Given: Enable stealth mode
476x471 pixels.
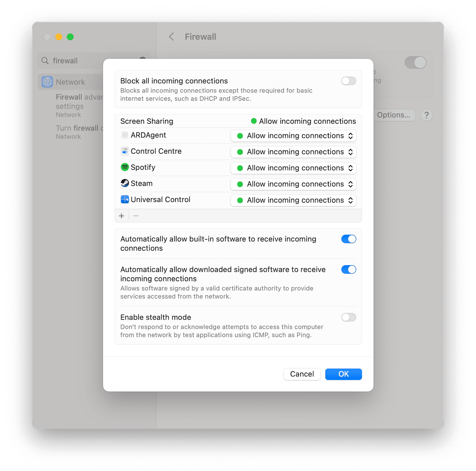Looking at the screenshot, I should (348, 317).
